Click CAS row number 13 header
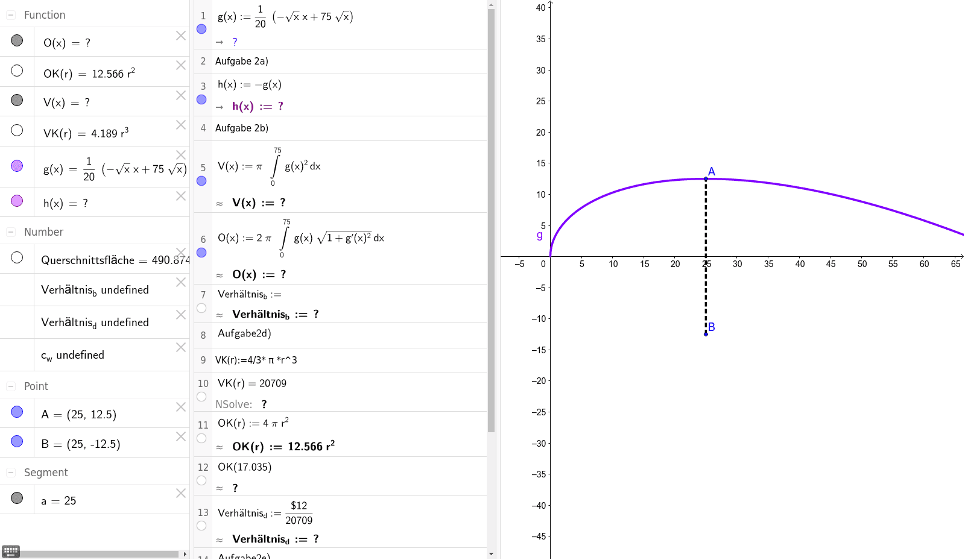Screen dimensions: 965x560 click(203, 512)
